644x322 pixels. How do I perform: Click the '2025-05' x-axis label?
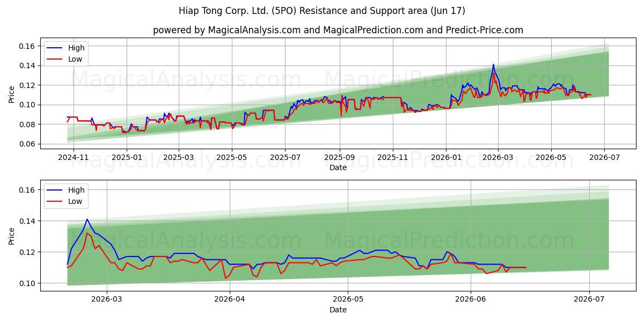click(231, 158)
